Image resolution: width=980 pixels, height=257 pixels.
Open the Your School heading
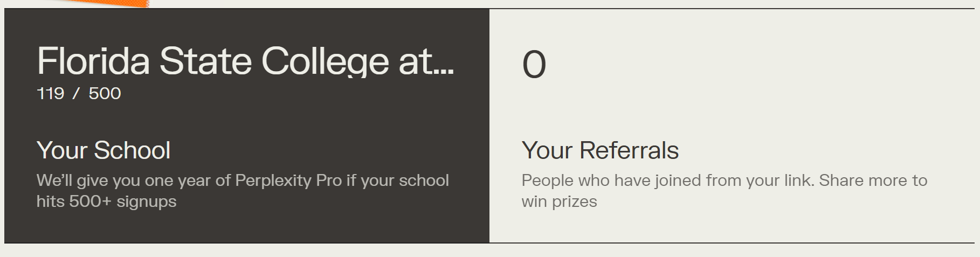(x=103, y=150)
